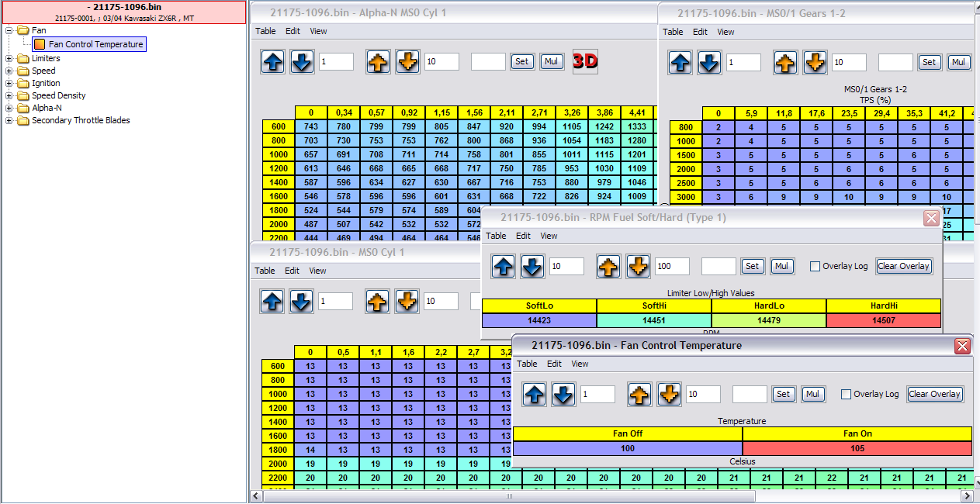Click blue down arrow in MS0/1 Gears 1-2 window

[x=708, y=63]
